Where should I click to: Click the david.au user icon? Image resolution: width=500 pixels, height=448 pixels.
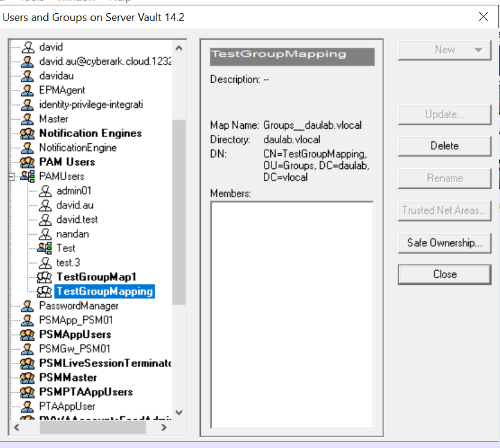[45, 205]
